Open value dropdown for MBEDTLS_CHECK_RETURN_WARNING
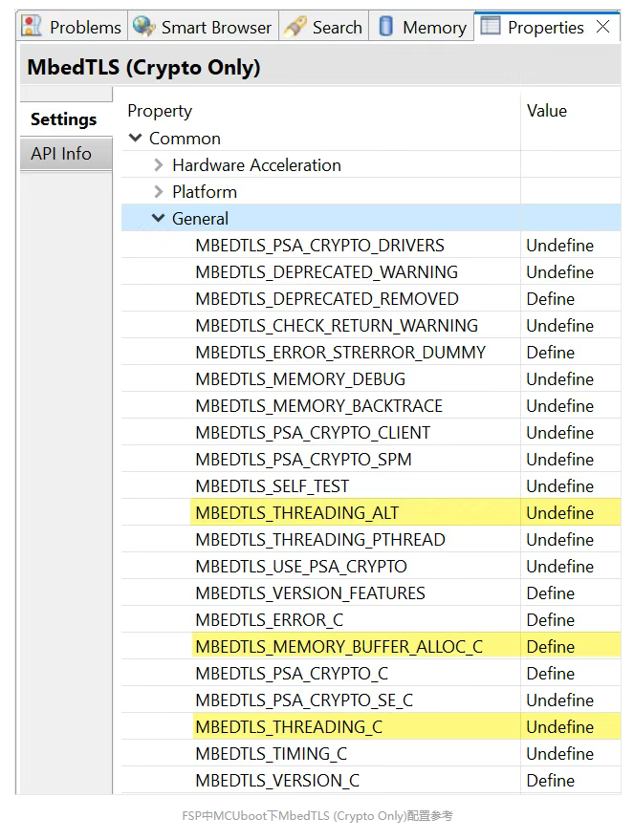This screenshot has width=634, height=840. 560,326
